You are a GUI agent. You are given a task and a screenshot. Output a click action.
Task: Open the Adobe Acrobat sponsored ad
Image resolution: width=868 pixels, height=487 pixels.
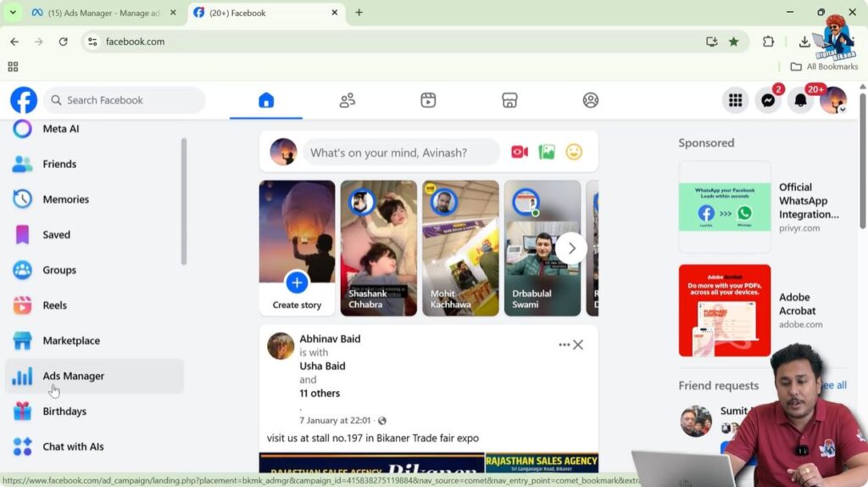[762, 311]
